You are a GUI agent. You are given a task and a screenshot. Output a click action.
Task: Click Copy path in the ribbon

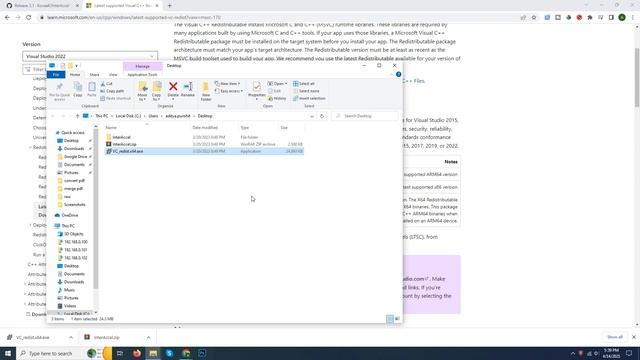point(112,91)
